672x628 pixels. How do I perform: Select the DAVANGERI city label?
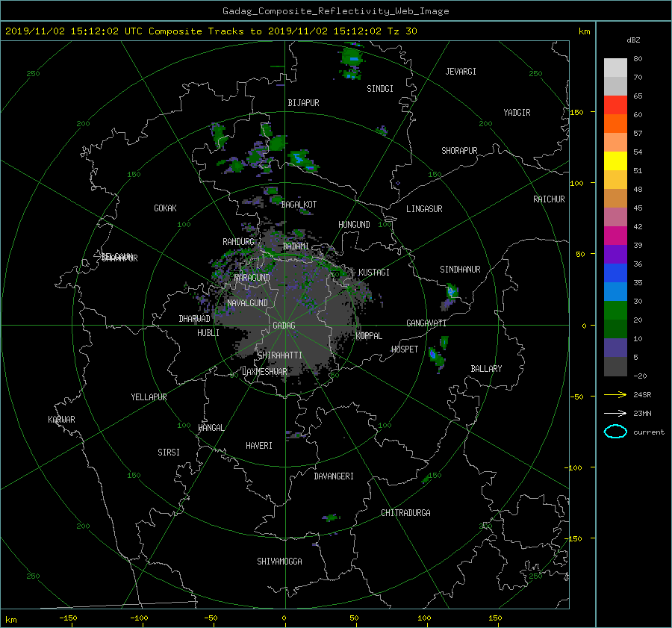334,476
